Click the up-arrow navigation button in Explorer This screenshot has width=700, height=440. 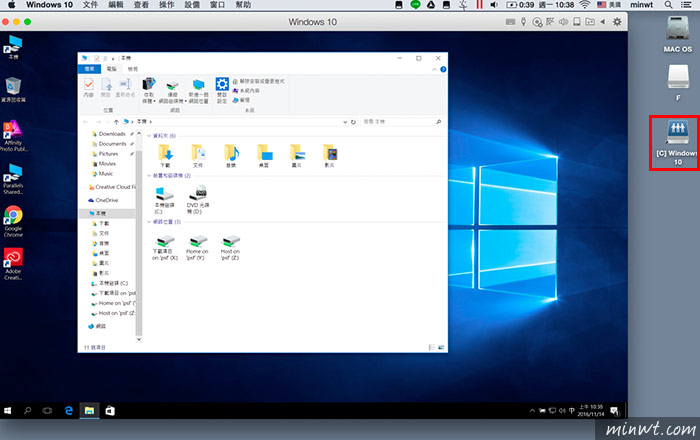coord(116,122)
